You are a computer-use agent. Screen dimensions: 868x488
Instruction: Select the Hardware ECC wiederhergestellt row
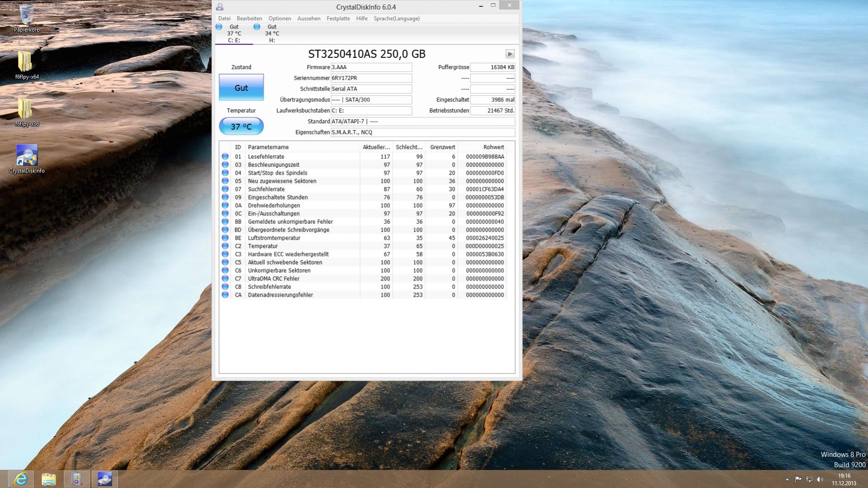coord(363,254)
